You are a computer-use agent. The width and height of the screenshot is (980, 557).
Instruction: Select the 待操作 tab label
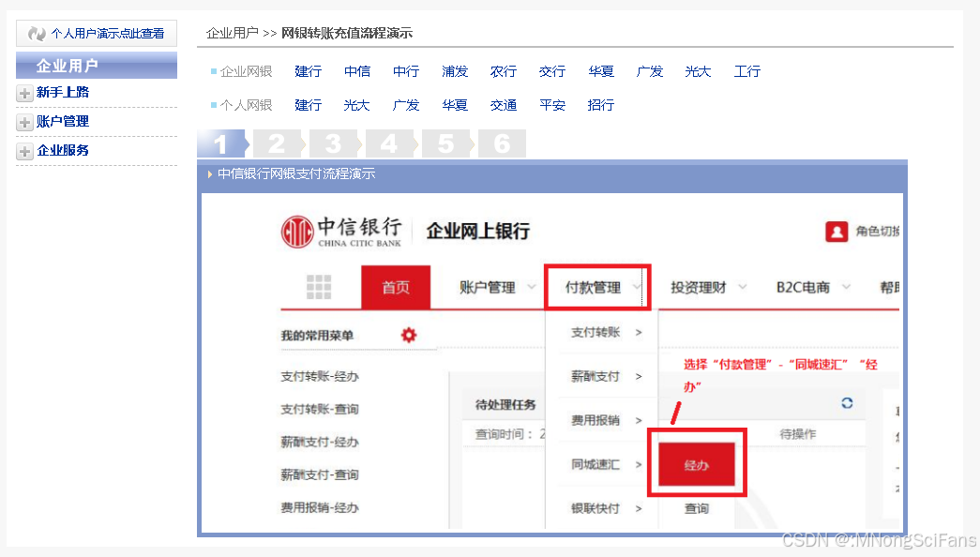(x=797, y=434)
